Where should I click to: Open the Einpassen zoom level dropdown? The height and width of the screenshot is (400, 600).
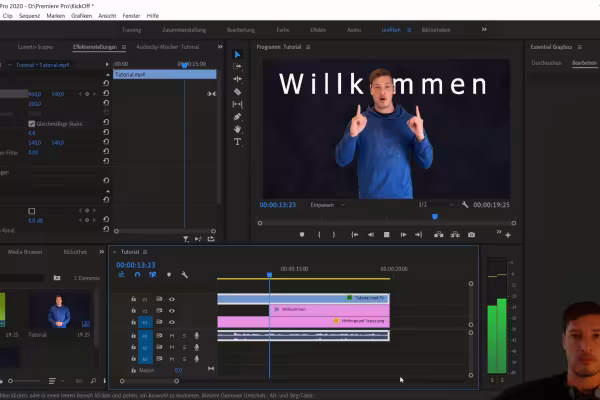[328, 205]
